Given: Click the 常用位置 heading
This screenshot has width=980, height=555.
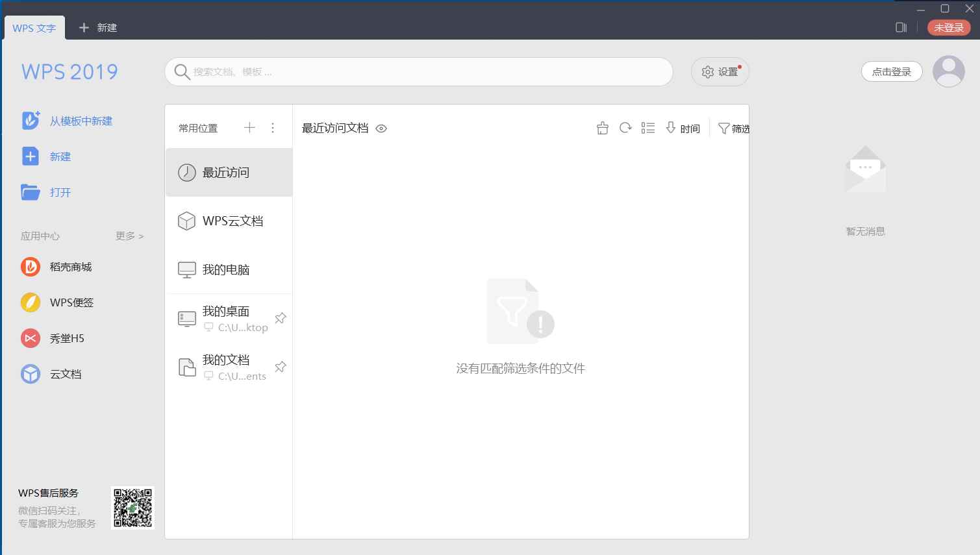Looking at the screenshot, I should 198,128.
